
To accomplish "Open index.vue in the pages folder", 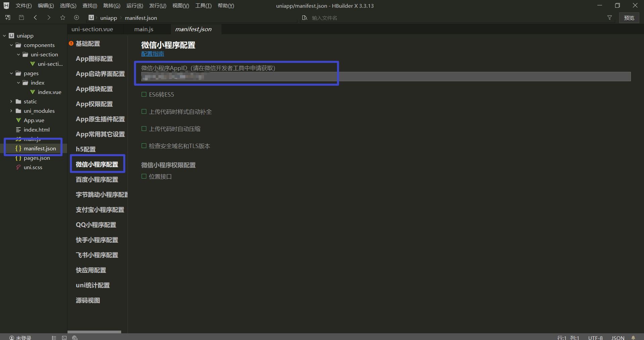I will click(x=49, y=92).
